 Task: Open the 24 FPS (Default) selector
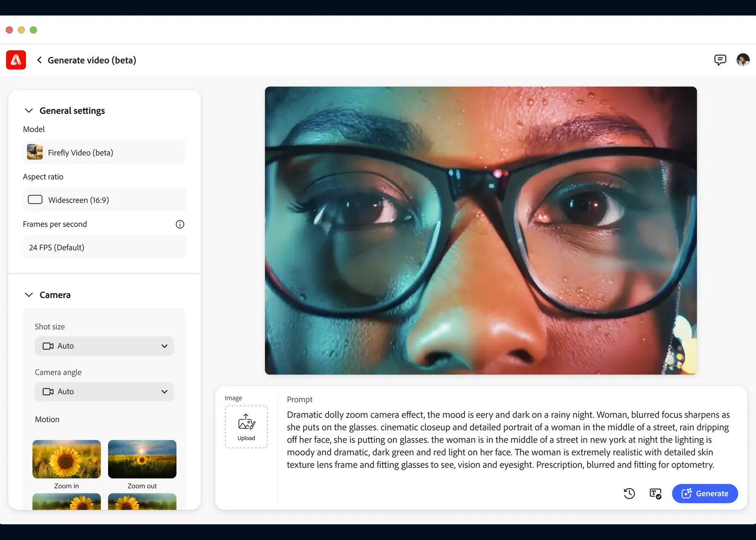point(104,247)
